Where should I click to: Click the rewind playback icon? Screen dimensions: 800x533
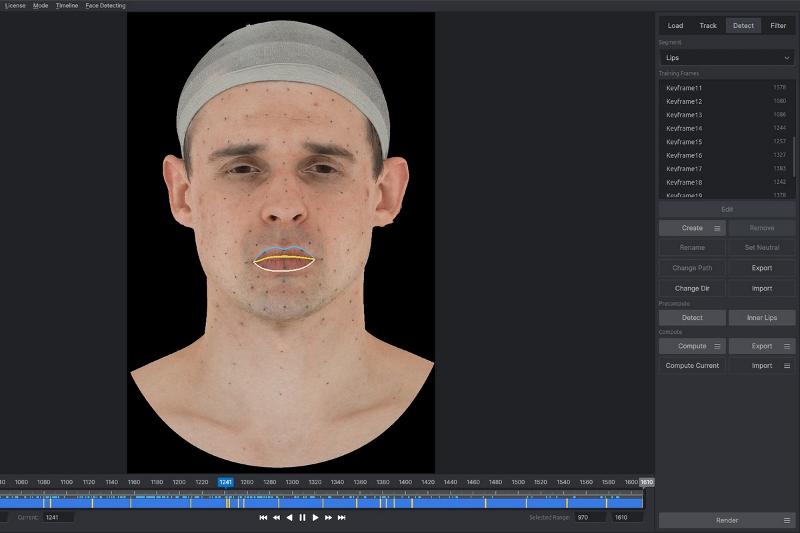tap(276, 518)
